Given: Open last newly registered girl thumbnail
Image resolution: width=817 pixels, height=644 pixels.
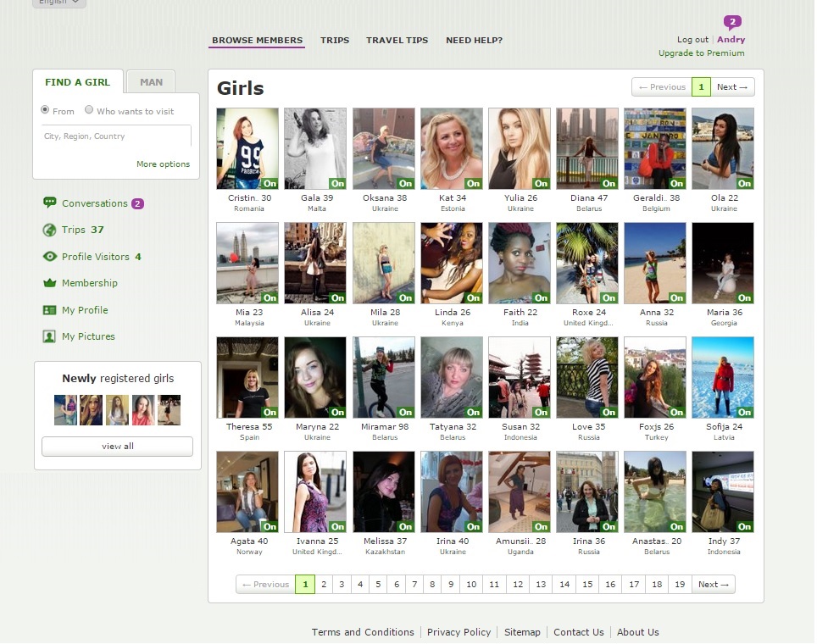Looking at the screenshot, I should (x=170, y=410).
